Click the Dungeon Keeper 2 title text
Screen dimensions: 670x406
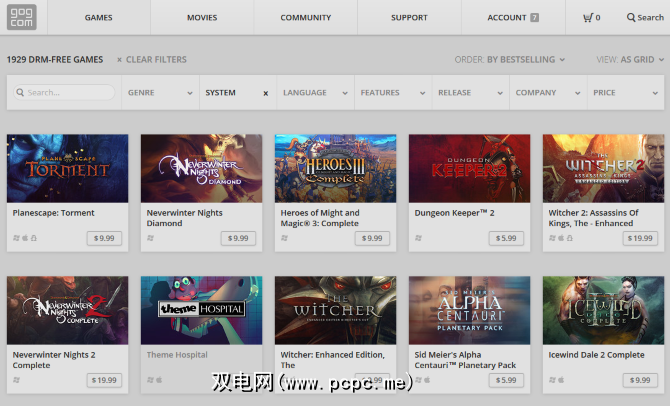(454, 213)
